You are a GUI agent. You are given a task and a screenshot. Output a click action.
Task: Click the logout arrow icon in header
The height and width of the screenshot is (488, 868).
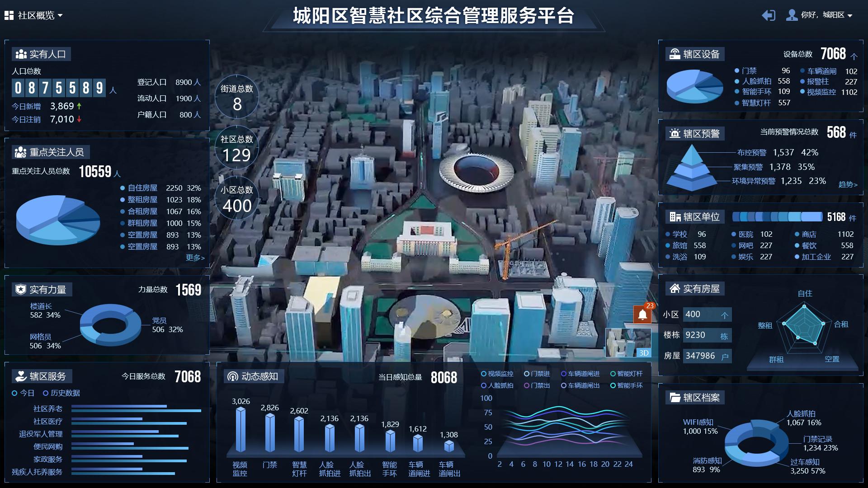click(x=769, y=15)
